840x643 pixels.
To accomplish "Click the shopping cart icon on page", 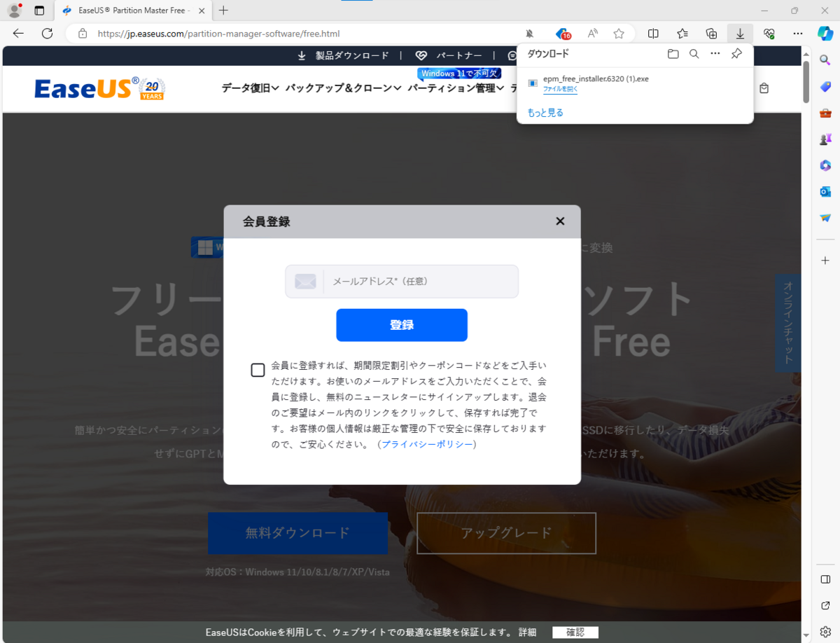I will (x=764, y=88).
